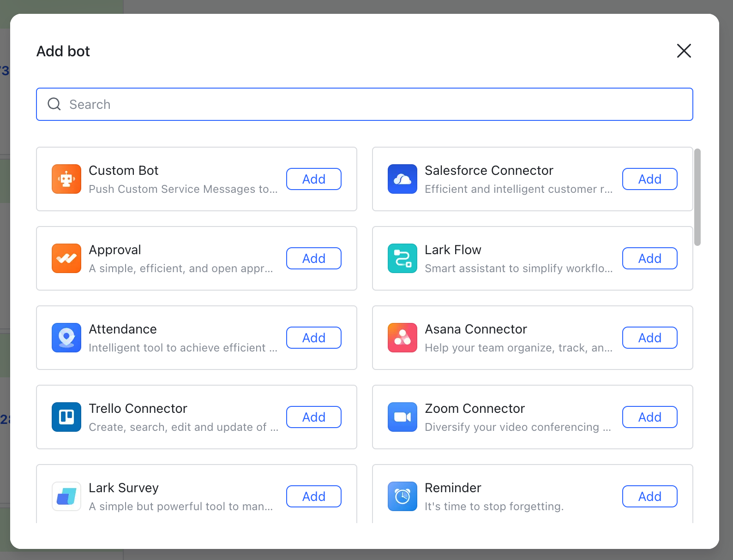Click "Efficient and intelligent customer r..." description
Screen dimensions: 733x560
(x=519, y=189)
